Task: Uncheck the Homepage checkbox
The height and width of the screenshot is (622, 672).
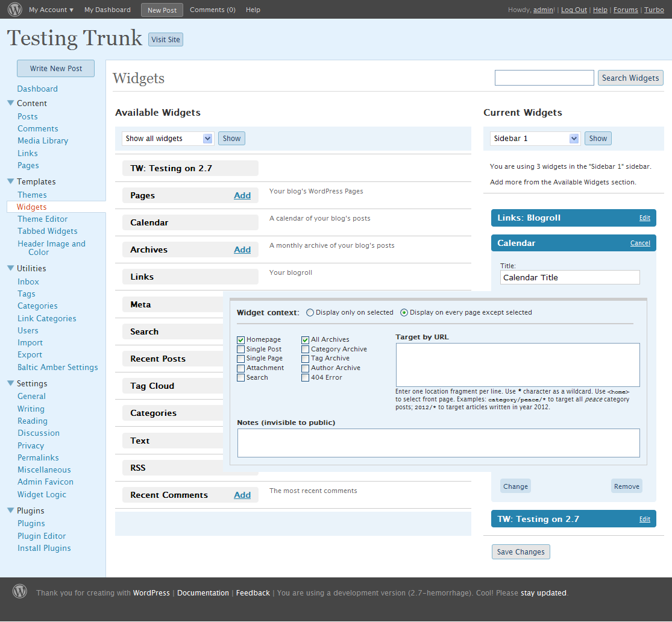Action: pos(241,340)
